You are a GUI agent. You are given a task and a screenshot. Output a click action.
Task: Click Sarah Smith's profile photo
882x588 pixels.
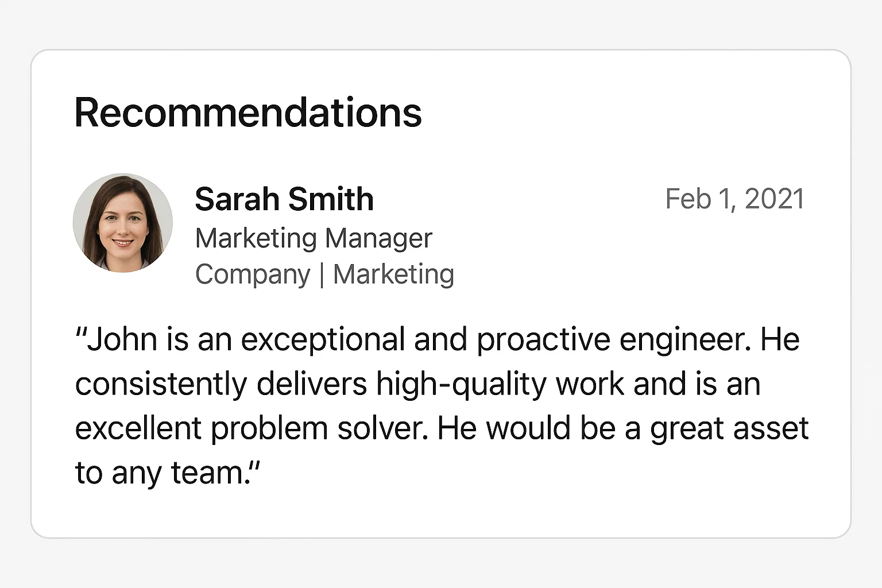pyautogui.click(x=123, y=223)
